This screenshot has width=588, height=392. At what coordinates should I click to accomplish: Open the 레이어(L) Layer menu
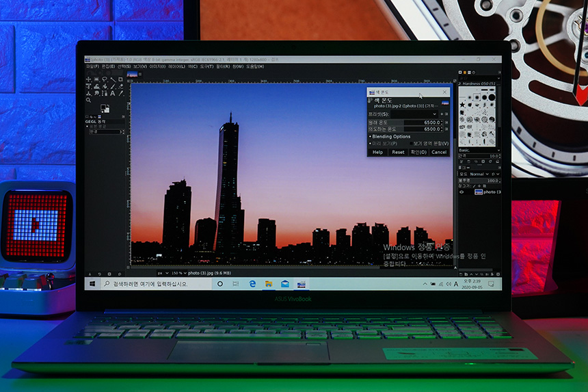tap(176, 66)
